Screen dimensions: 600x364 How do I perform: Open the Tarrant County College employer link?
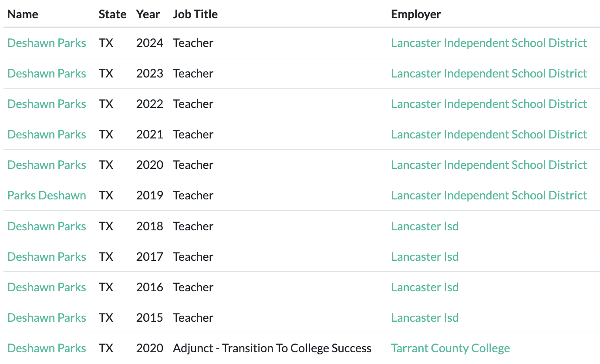[450, 348]
